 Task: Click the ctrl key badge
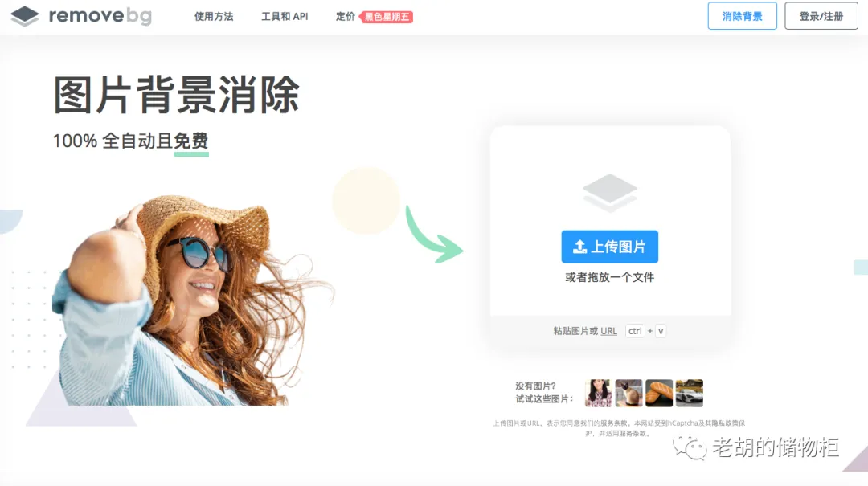click(635, 331)
